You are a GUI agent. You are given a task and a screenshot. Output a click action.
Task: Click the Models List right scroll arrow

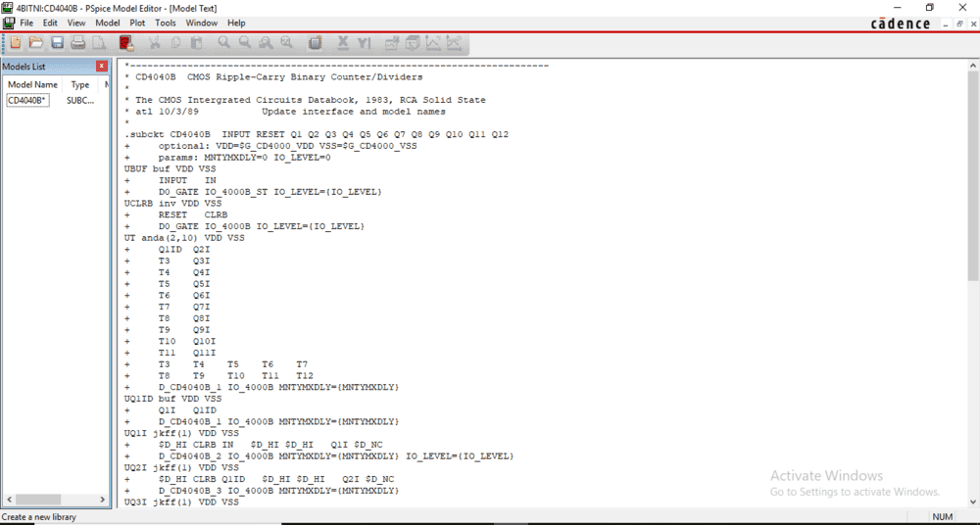click(103, 500)
